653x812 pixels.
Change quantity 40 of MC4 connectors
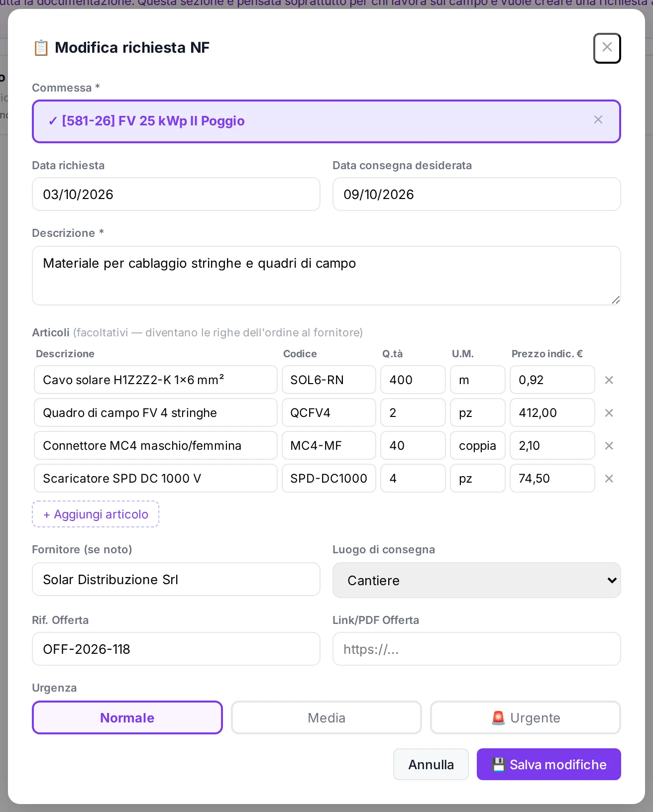(413, 446)
